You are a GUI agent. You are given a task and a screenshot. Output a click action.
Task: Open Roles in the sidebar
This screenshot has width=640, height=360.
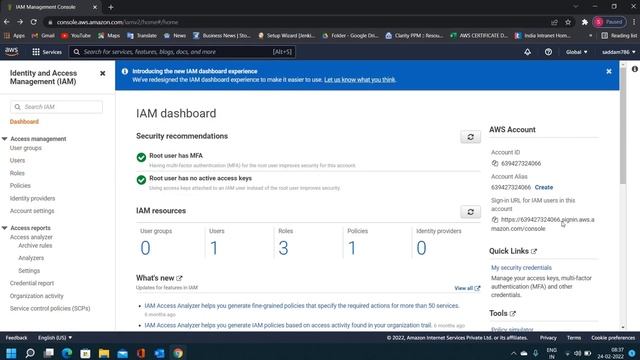pyautogui.click(x=17, y=173)
